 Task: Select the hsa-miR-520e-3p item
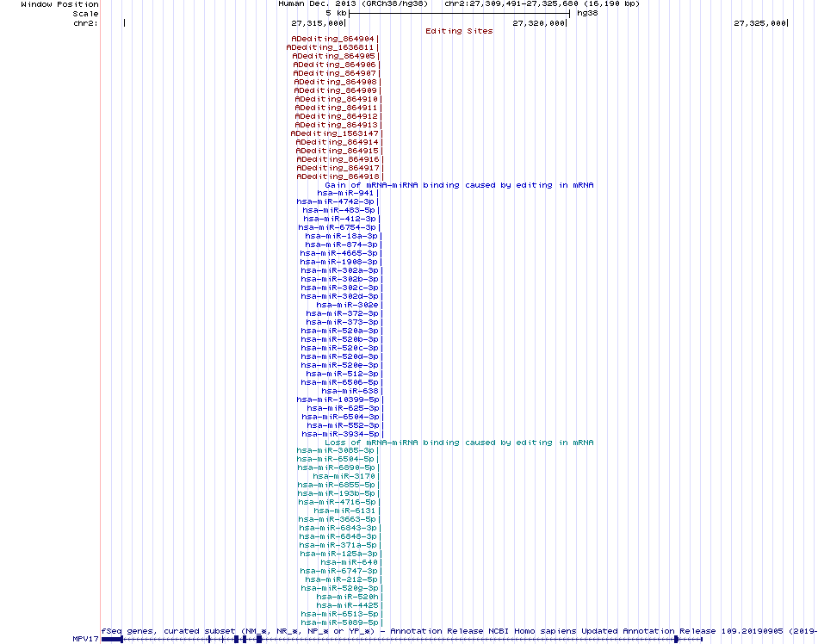point(339,365)
